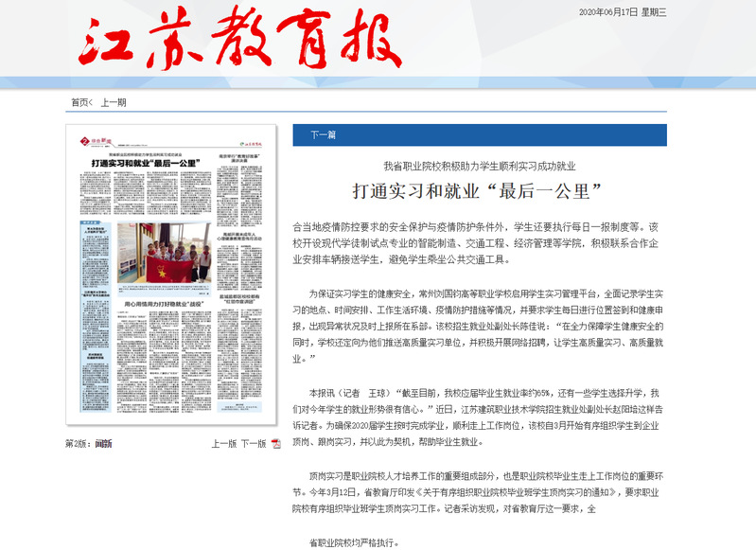Go to 上一版 previous page
Viewport: 756px width, 550px height.
click(223, 443)
